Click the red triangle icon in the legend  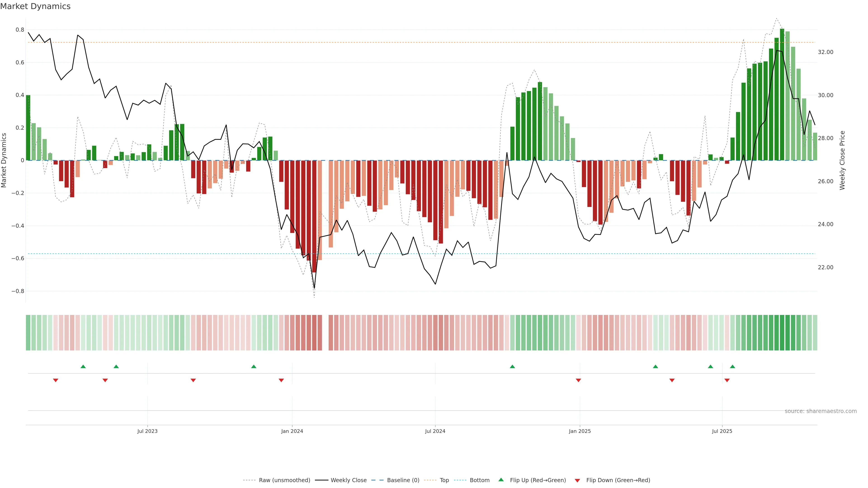pos(577,481)
